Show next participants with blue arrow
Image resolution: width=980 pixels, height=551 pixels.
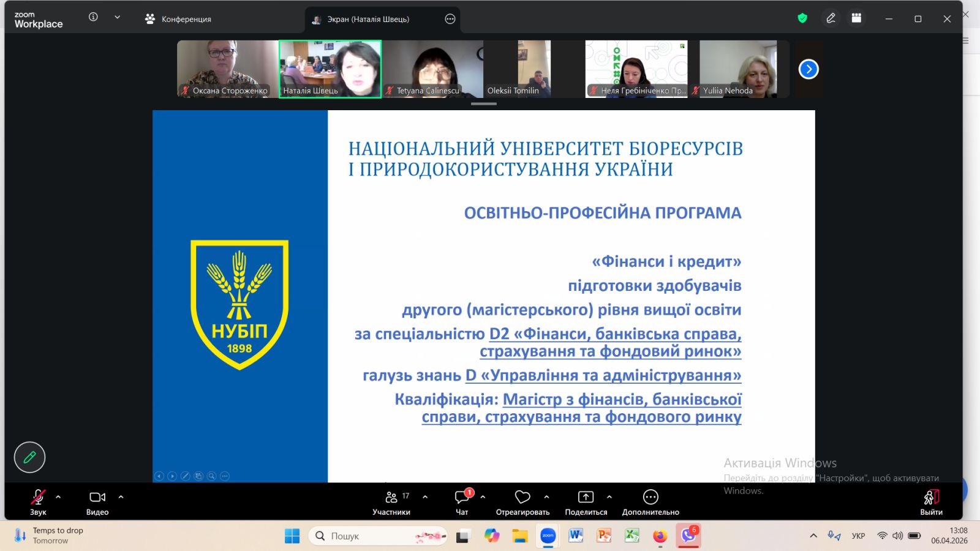click(x=809, y=69)
